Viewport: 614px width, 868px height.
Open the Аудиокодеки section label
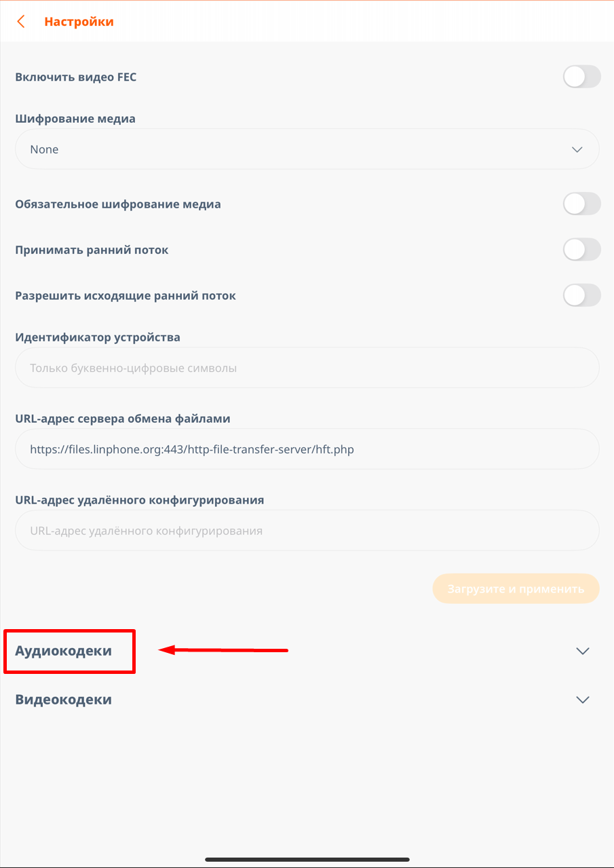[x=64, y=651]
